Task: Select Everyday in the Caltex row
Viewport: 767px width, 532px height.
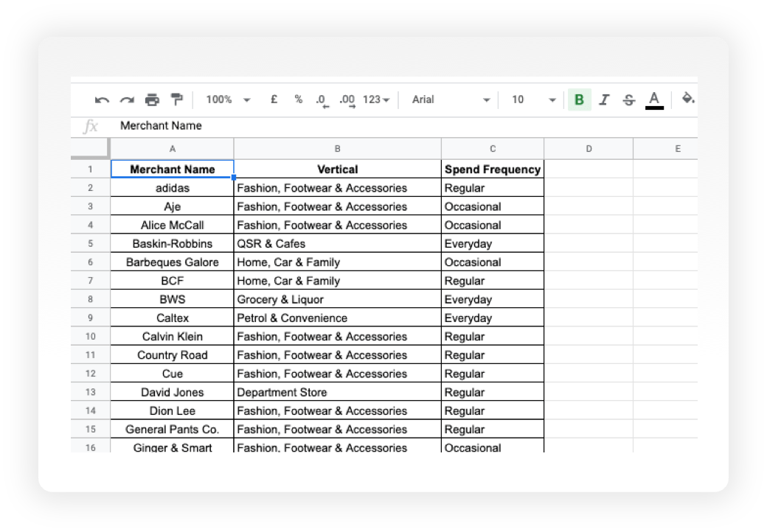Action: pyautogui.click(x=493, y=318)
